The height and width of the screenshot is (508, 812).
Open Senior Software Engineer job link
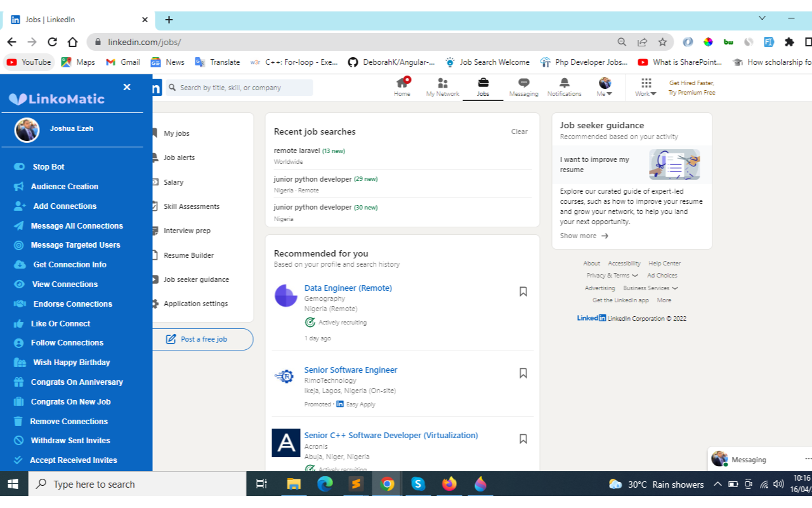pos(351,370)
